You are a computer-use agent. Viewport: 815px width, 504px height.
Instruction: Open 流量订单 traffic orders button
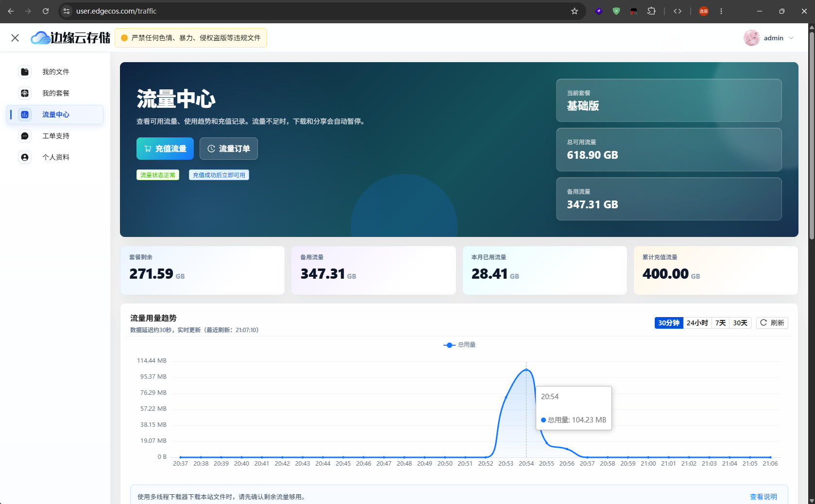click(229, 149)
